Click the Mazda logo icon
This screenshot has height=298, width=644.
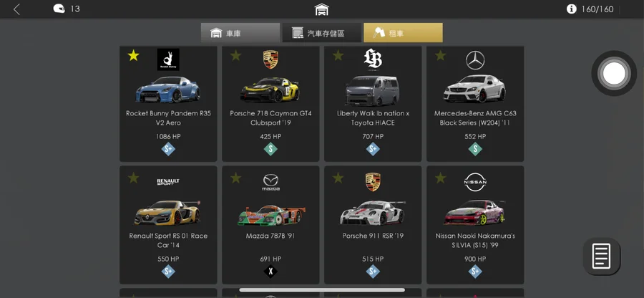point(270,182)
